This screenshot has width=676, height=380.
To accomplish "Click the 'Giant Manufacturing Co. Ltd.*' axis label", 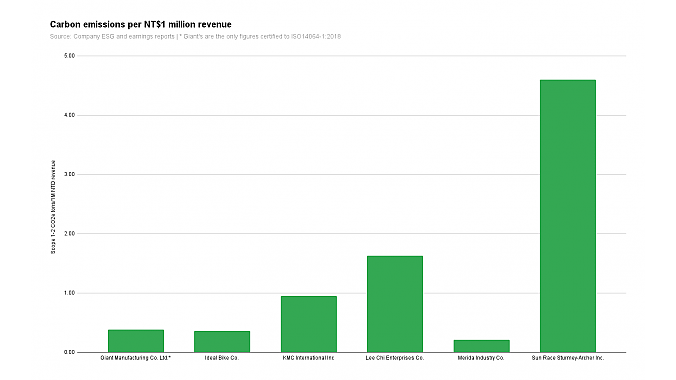I will tap(136, 358).
